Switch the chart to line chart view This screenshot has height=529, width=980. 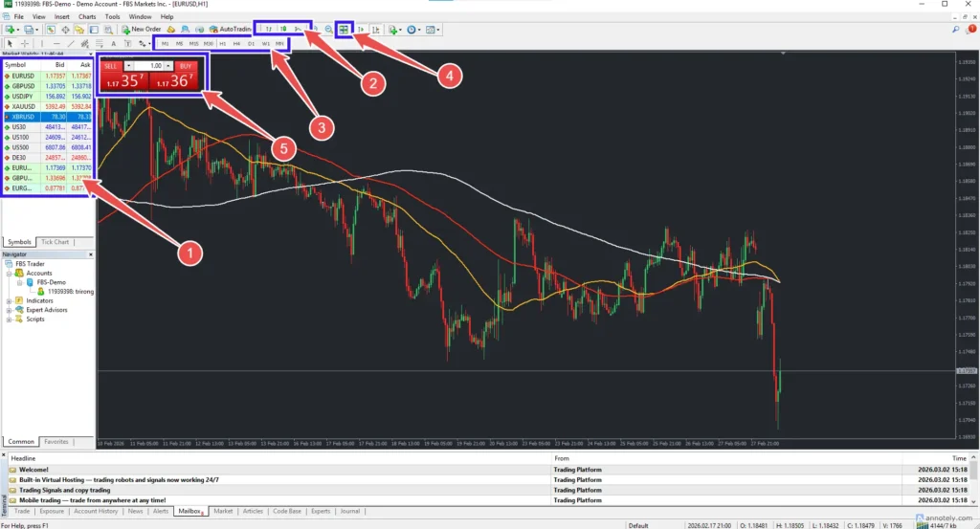point(298,30)
